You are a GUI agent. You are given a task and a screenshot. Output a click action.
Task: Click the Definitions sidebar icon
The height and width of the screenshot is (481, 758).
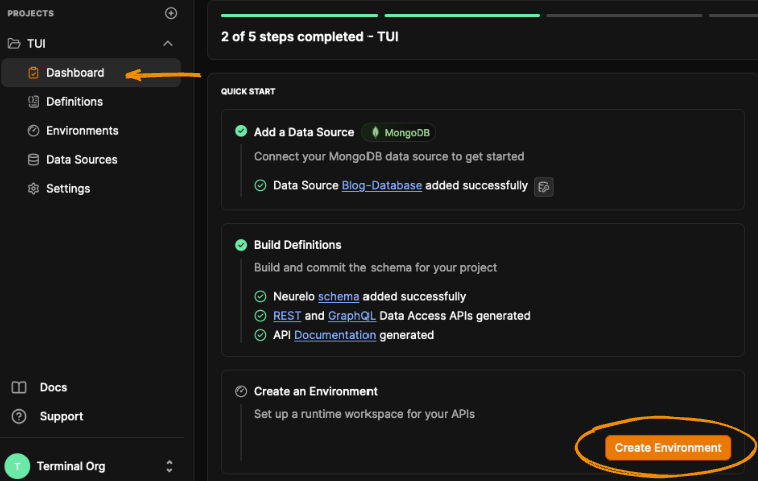tap(34, 102)
